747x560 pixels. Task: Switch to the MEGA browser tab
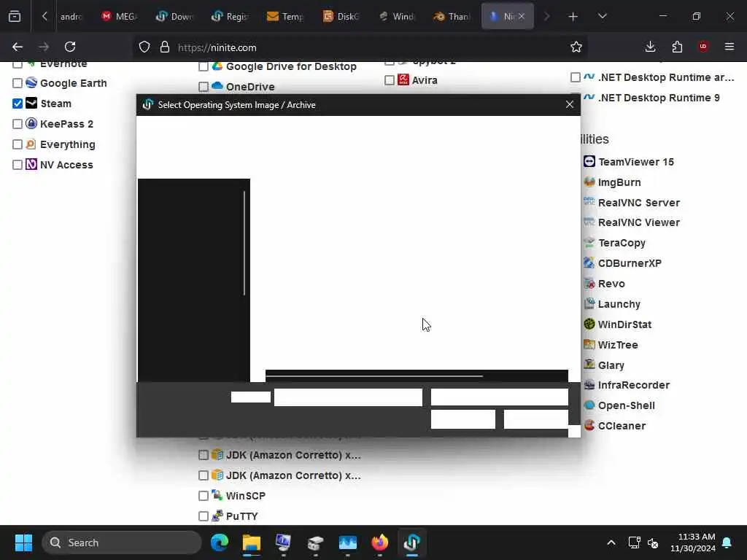(120, 16)
